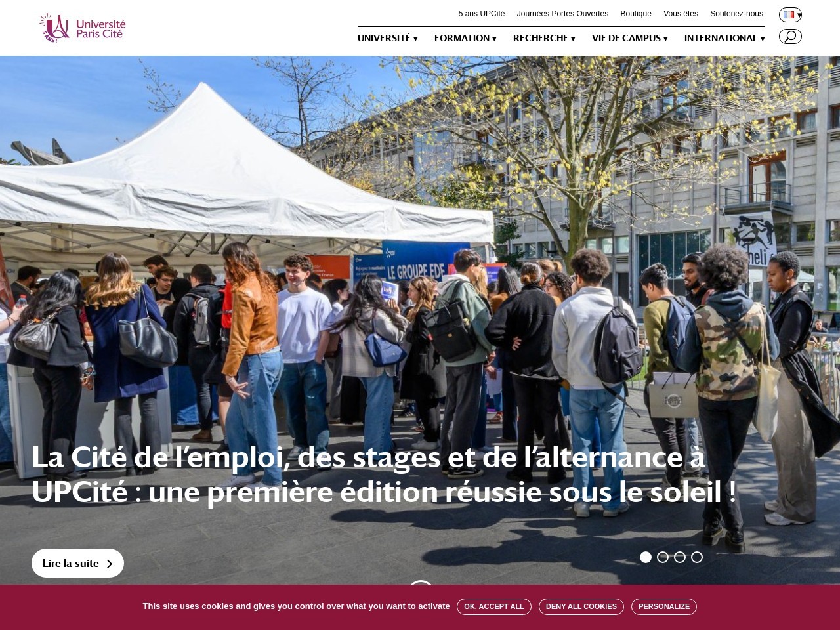Screen dimensions: 840x630
Task: Click the Université Paris Cité logo
Action: pos(82,28)
